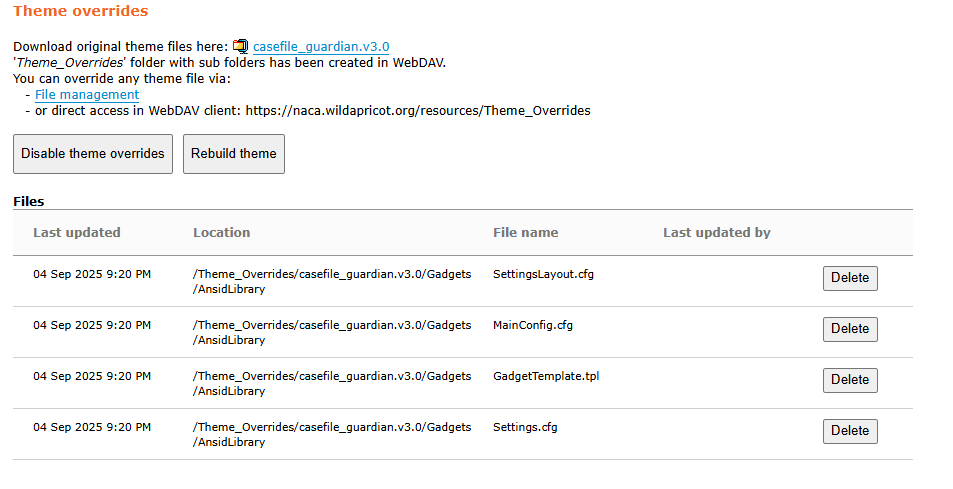Image resolution: width=953 pixels, height=489 pixels.
Task: Click the MainConfig.cfg file name
Action: [532, 325]
